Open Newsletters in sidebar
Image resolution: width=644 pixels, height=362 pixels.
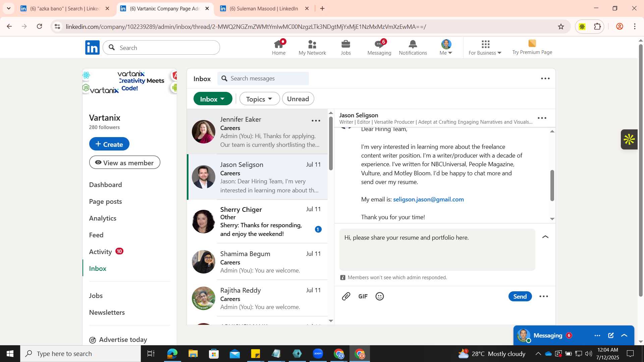click(x=107, y=312)
